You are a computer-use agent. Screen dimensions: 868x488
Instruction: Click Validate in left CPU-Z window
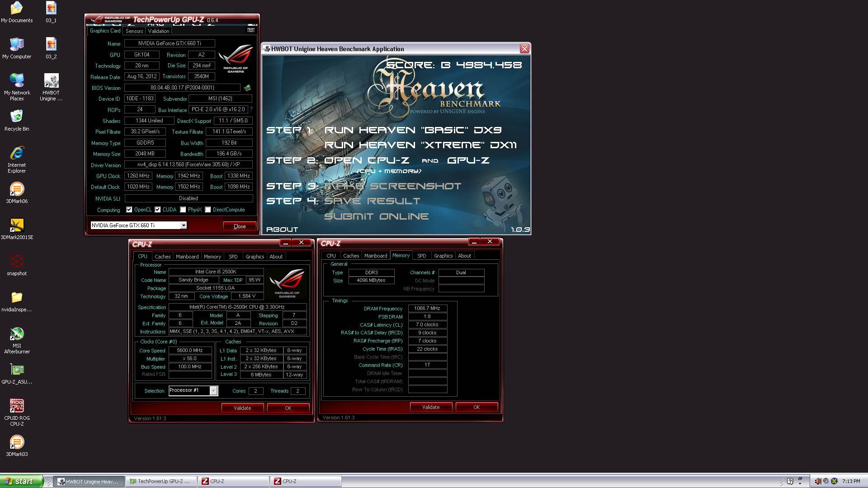pyautogui.click(x=242, y=408)
